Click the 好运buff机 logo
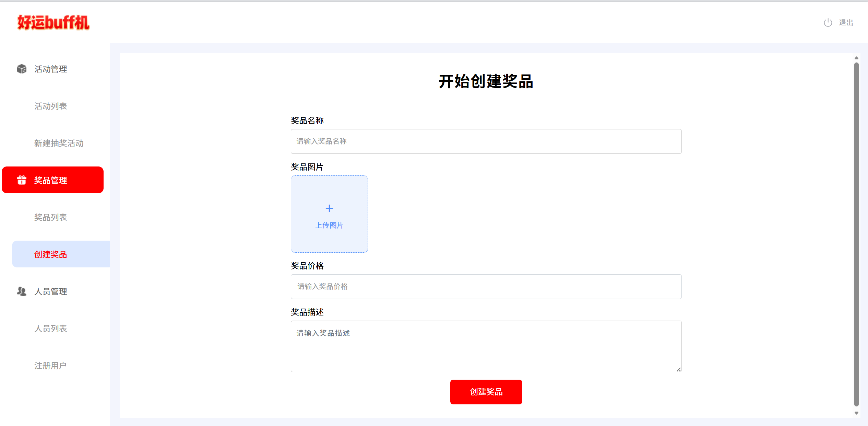Viewport: 868px width, 426px height. (x=53, y=23)
